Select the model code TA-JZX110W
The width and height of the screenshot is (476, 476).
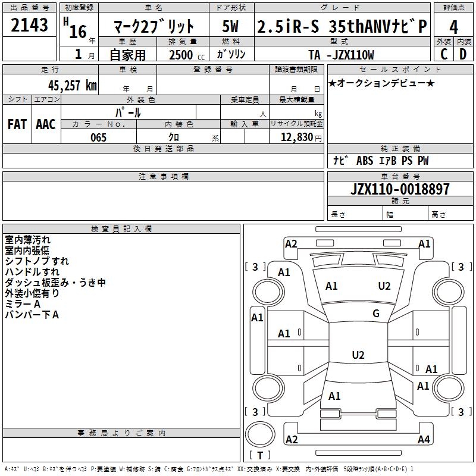pyautogui.click(x=341, y=55)
